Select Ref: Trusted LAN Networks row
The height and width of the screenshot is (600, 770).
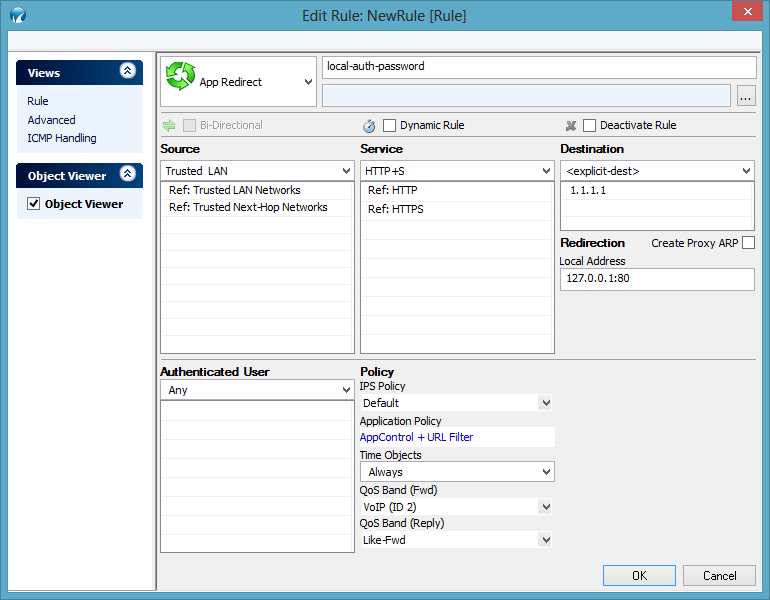tap(257, 191)
